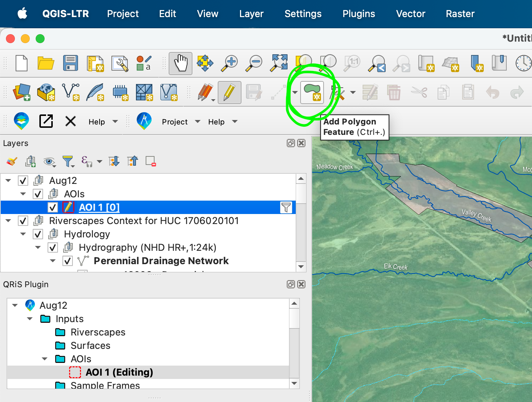The width and height of the screenshot is (532, 402).
Task: Open a project with the folder icon
Action: click(46, 63)
